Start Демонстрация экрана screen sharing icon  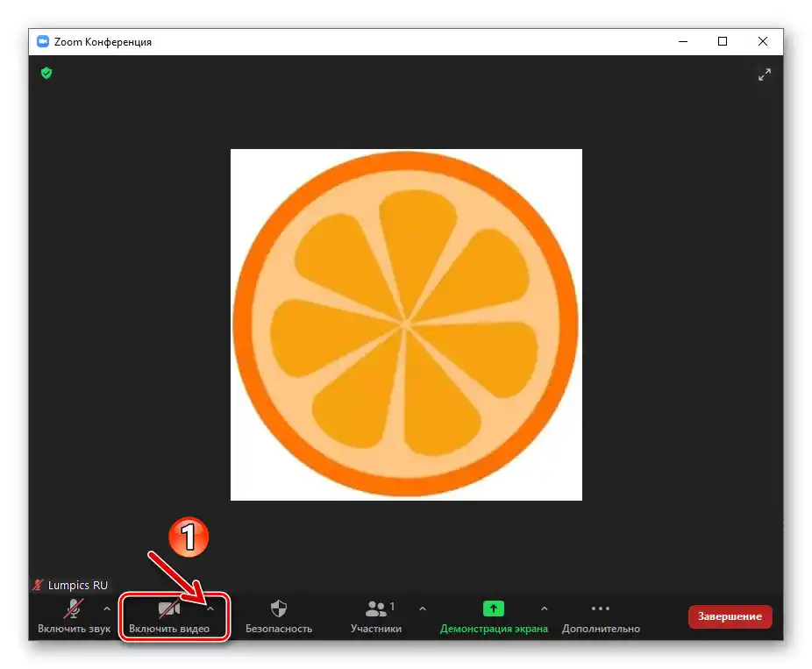493,608
